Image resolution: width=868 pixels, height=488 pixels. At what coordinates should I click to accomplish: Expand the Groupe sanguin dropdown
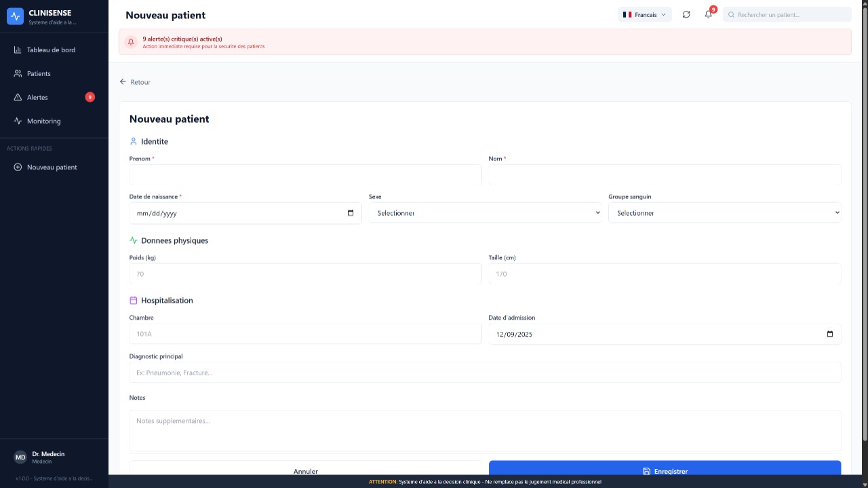tap(724, 213)
